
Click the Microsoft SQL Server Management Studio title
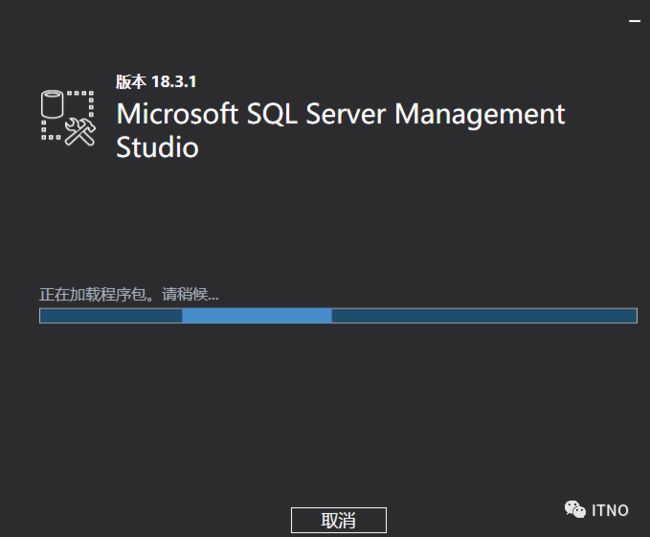[340, 130]
